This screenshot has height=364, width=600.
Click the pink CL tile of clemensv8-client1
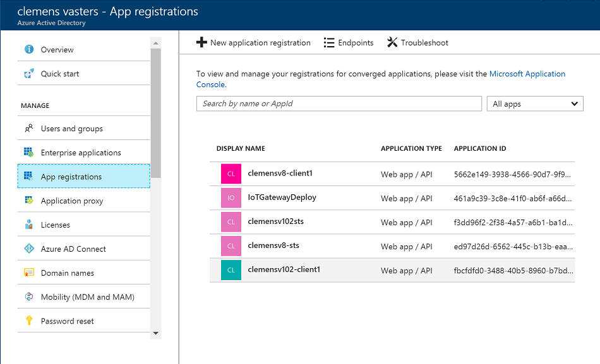231,174
